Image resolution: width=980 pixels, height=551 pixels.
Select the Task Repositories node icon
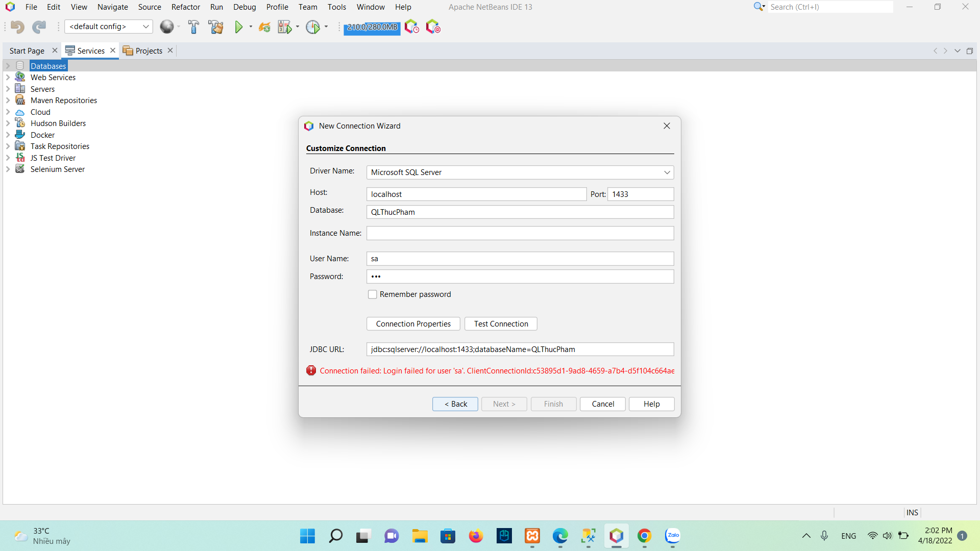pos(20,146)
